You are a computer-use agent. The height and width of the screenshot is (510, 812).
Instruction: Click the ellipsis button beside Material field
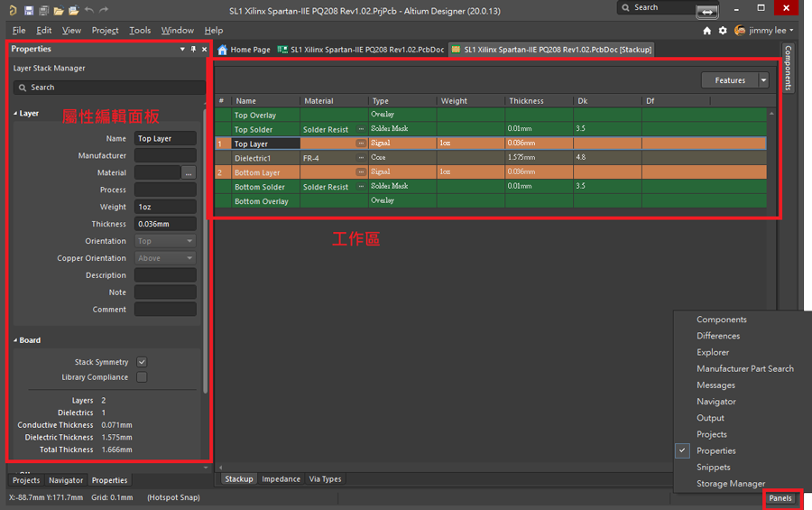coord(189,172)
